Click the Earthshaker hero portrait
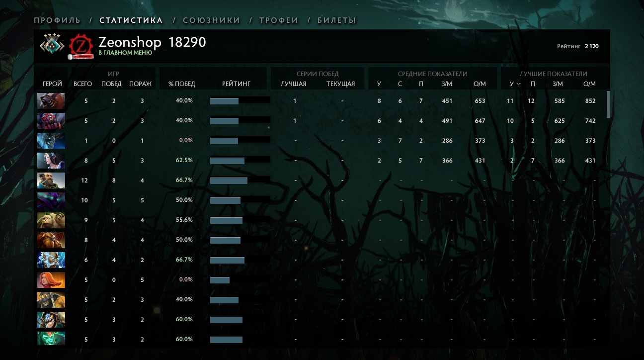644x360 pixels. (51, 240)
